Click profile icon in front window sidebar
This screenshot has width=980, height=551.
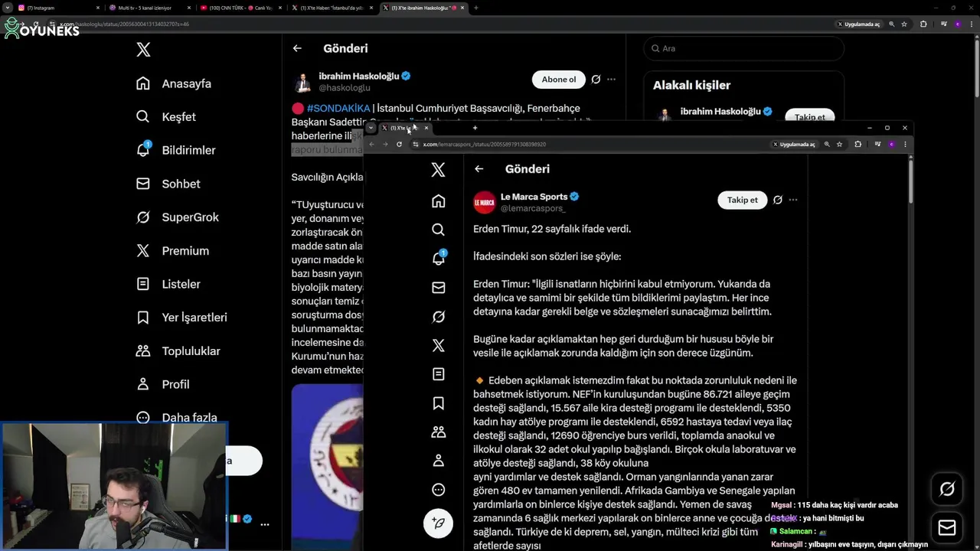(x=438, y=461)
